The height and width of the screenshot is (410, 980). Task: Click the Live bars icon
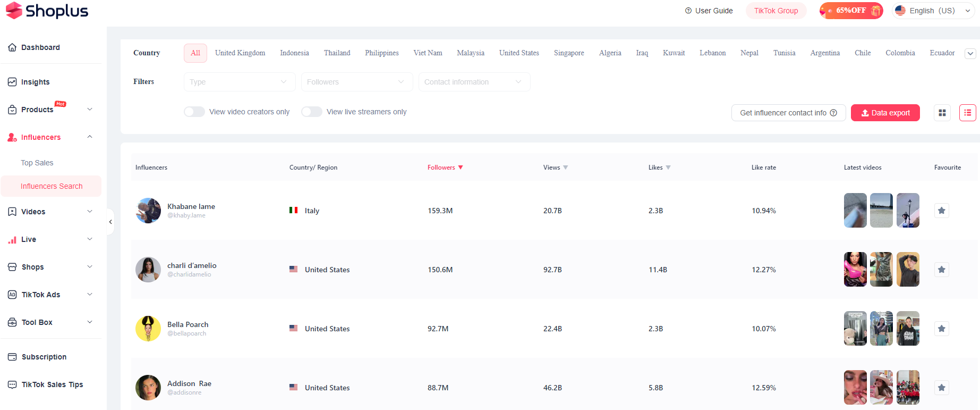[x=12, y=239]
